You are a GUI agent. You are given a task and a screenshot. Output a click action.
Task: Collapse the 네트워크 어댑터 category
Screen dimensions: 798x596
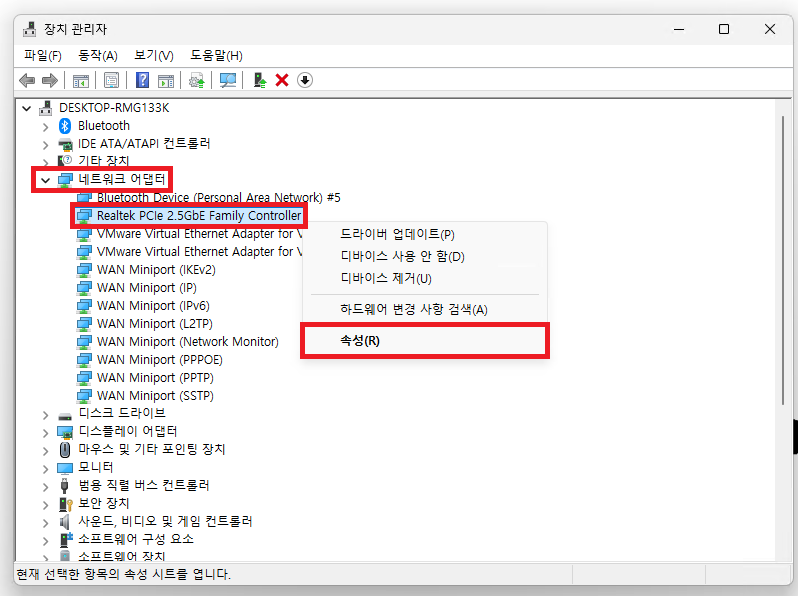tap(45, 180)
